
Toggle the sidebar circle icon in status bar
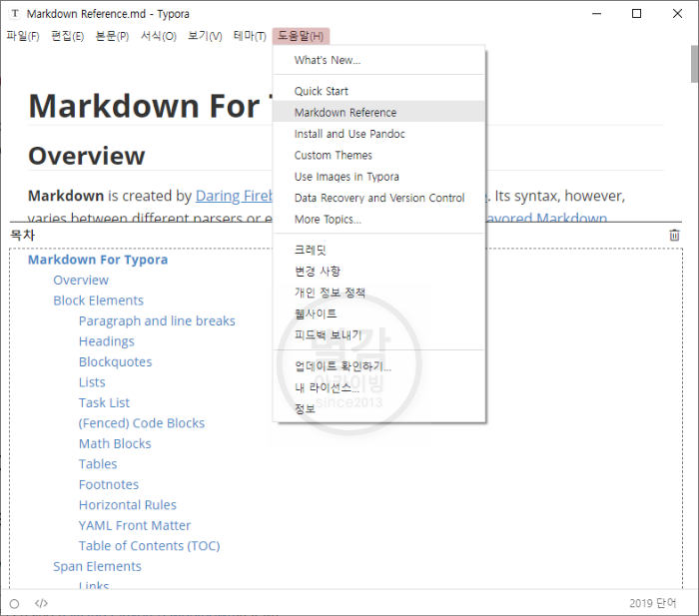14,603
